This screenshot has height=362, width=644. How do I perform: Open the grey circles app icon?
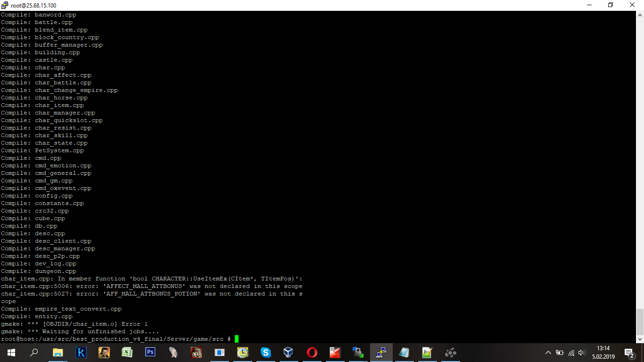[x=450, y=352]
